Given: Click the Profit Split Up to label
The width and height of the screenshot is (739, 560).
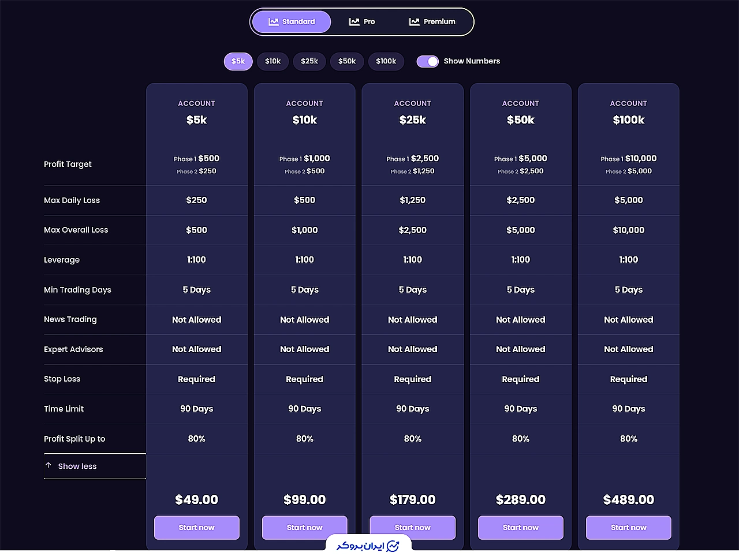Looking at the screenshot, I should pyautogui.click(x=74, y=439).
